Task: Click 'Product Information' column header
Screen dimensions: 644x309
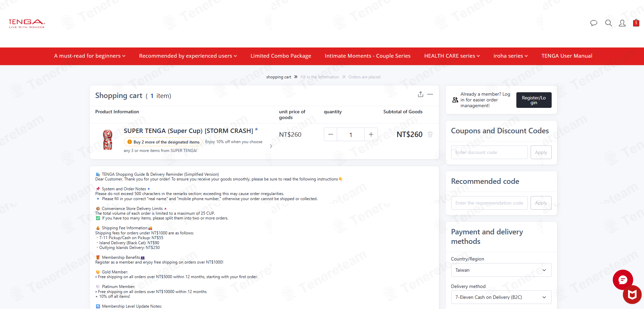Action: pyautogui.click(x=117, y=112)
